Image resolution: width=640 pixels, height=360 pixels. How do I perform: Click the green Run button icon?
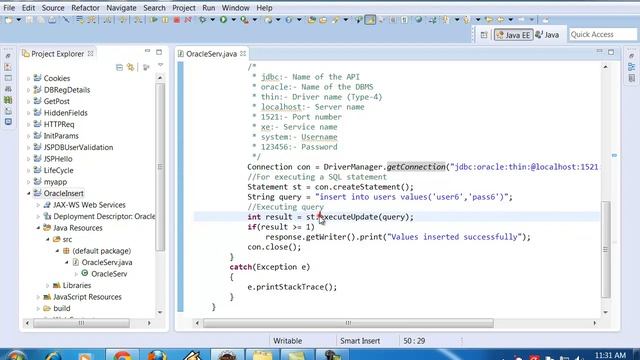[x=224, y=20]
